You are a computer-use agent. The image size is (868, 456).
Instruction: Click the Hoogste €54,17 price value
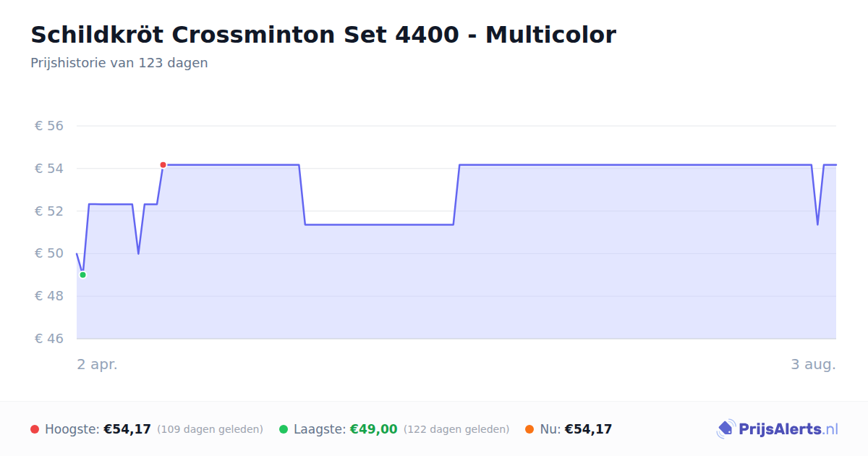pos(127,429)
